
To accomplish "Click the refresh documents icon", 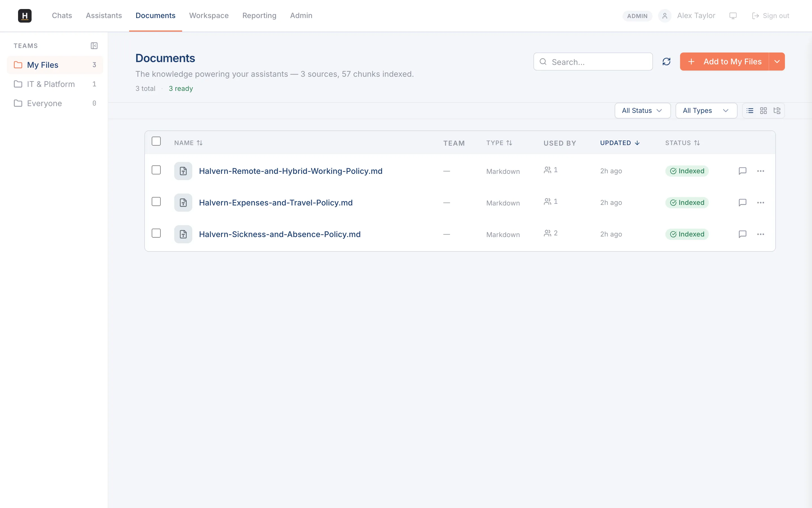I will (667, 62).
